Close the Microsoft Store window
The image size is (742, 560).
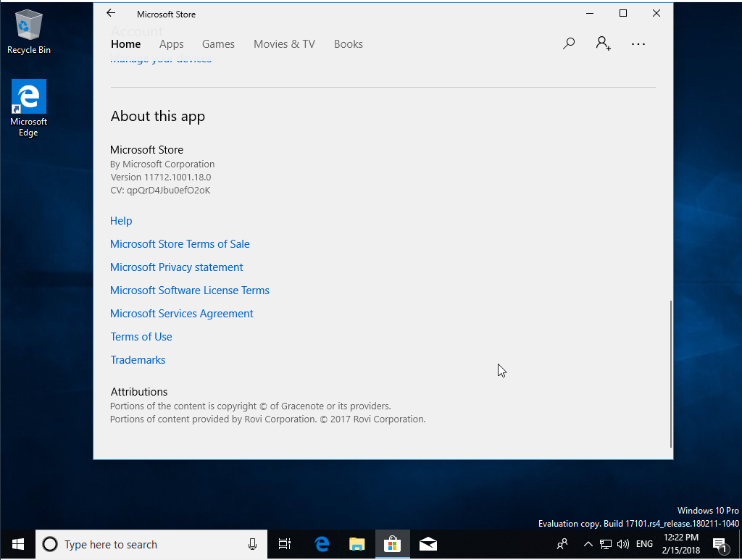[656, 13]
